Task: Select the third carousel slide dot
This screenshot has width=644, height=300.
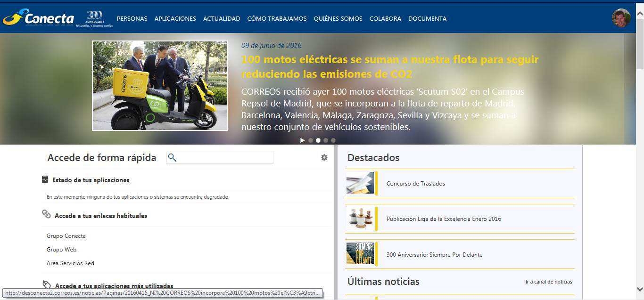Action: [x=326, y=140]
